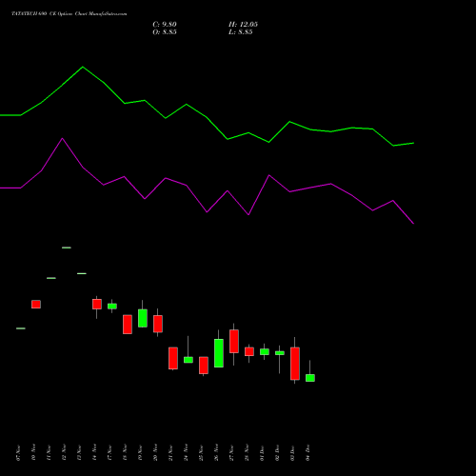Screen dimensions: 476x476
Task: Click the green candle above 01 Dec
Action: point(265,351)
